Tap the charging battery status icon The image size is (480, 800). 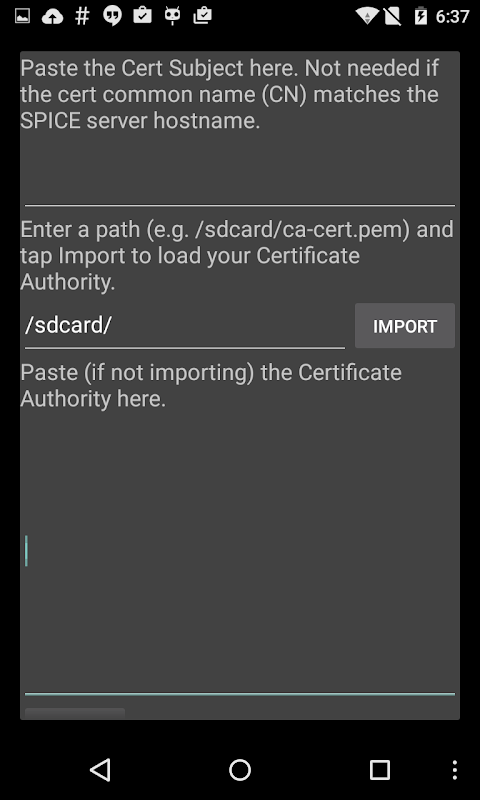pyautogui.click(x=421, y=16)
